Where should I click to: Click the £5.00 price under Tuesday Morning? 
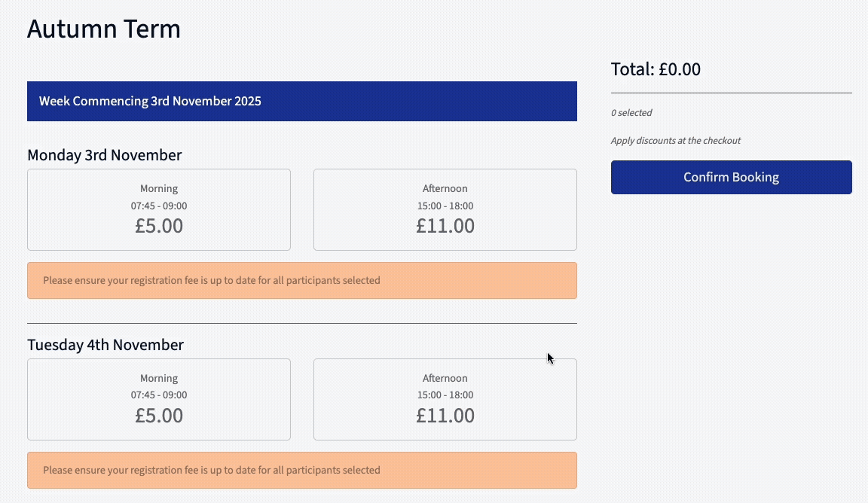pos(159,416)
